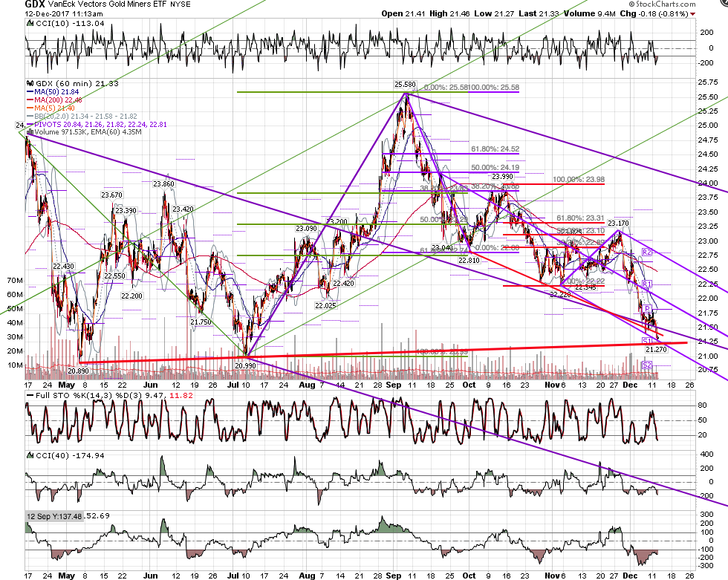Viewport: 728px width, 580px height.
Task: Select the R1 pivot marker
Action: pos(647,284)
